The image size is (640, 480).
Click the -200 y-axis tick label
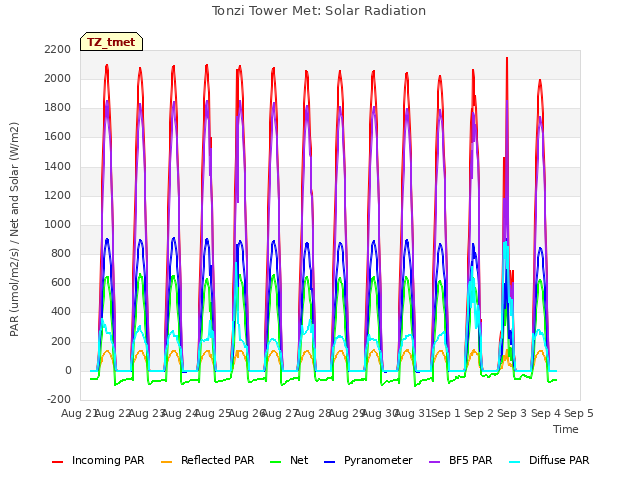coord(59,399)
